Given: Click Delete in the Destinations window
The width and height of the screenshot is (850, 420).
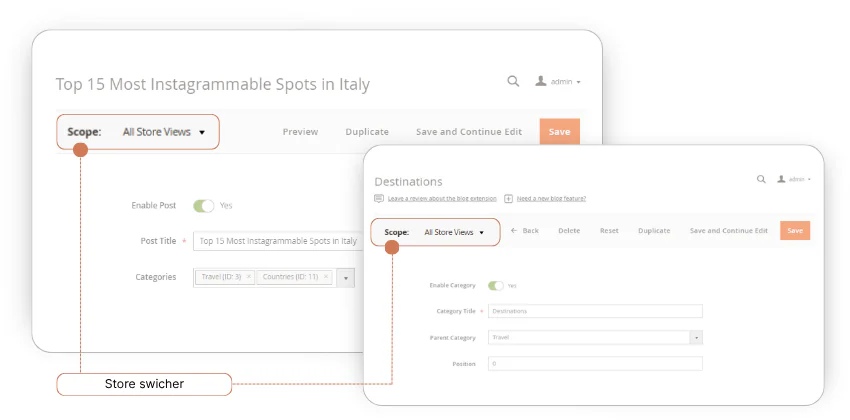Looking at the screenshot, I should 569,230.
